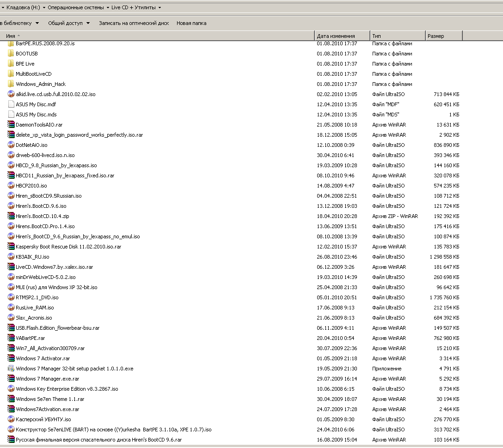The image size is (503, 448).
Task: Select file Hiren's_BootCD_9.6_Russian_by_lexapass_no_emul.iso
Action: pos(78,236)
